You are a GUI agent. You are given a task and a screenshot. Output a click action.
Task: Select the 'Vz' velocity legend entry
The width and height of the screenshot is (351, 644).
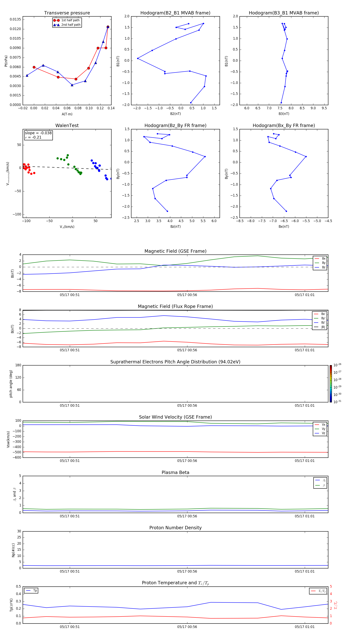320,433
